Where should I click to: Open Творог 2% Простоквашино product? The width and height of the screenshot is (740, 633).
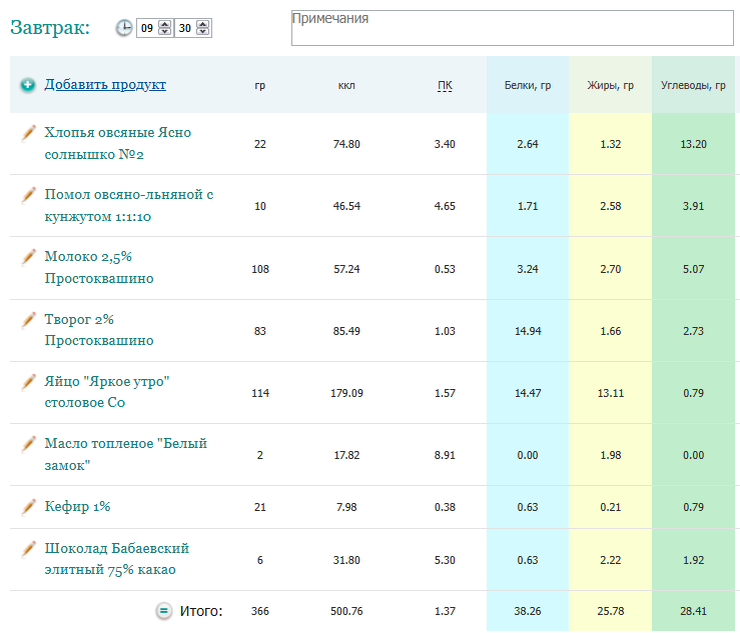coord(99,330)
